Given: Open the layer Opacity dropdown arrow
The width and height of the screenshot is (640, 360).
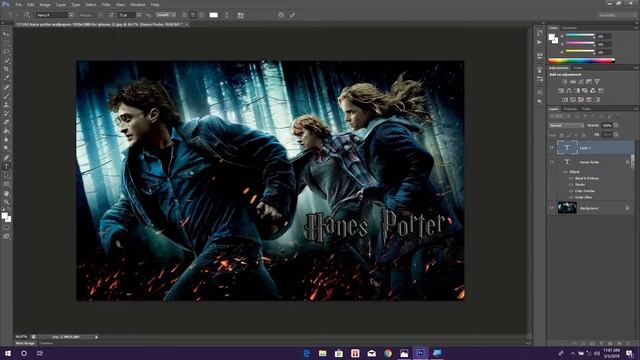Looking at the screenshot, I should (616, 125).
